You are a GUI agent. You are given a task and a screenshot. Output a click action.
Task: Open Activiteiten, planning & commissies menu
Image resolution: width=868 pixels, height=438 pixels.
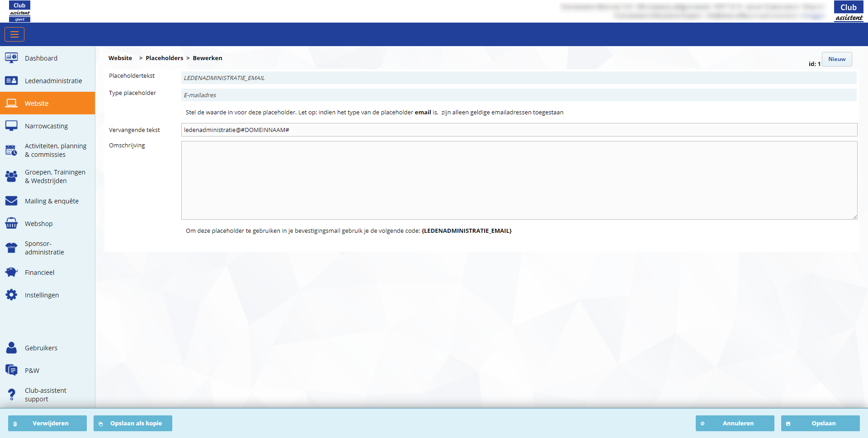(55, 150)
